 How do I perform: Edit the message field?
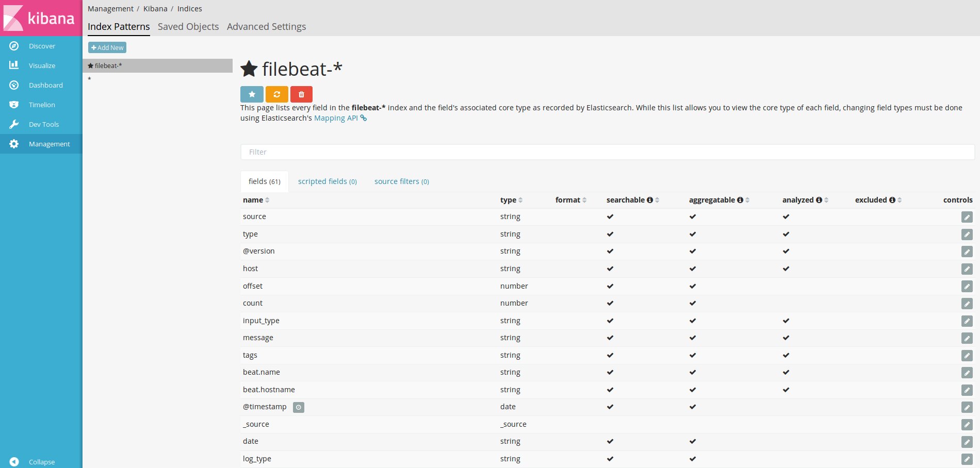[967, 338]
